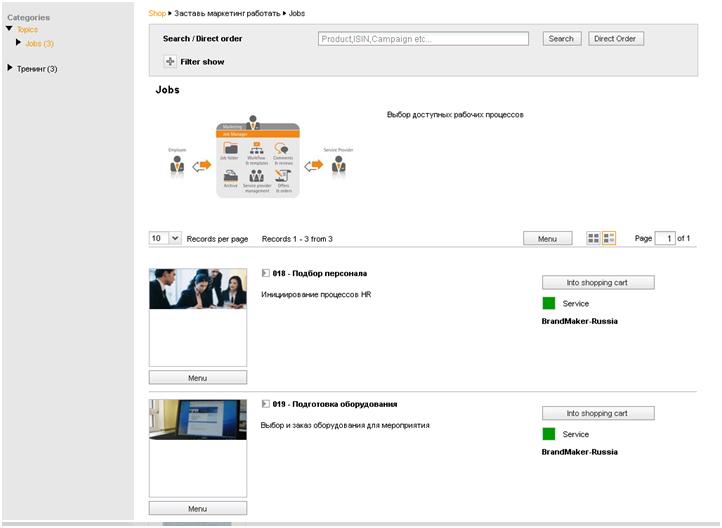Click the small icon before 018 - Подбор персонала
722x528 pixels.
(x=265, y=273)
